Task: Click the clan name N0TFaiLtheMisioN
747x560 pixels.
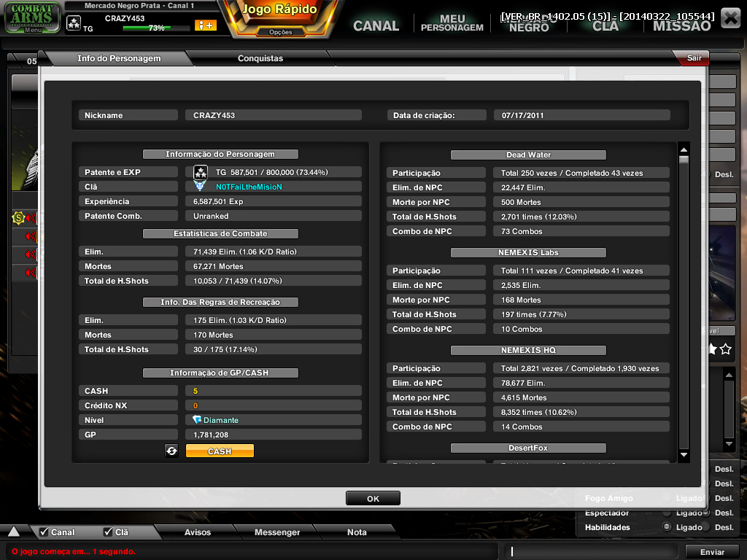Action: [x=249, y=187]
